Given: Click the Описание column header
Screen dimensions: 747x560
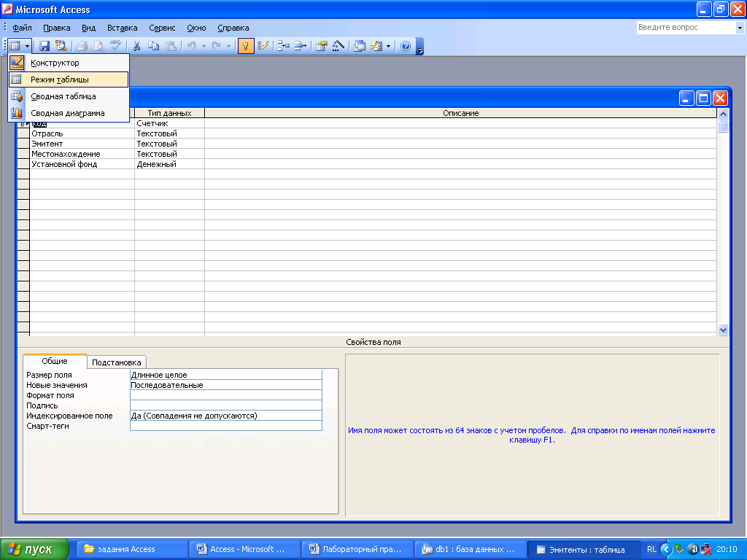Looking at the screenshot, I should tap(461, 113).
